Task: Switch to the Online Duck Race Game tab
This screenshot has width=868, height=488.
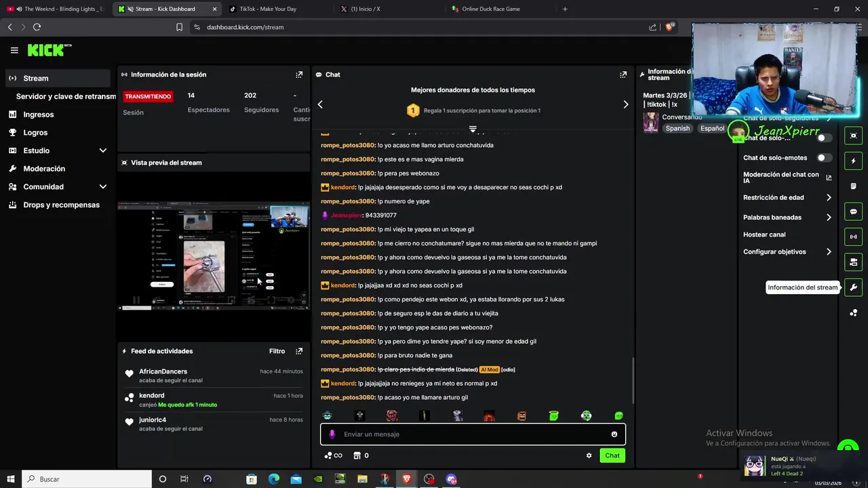Action: [499, 9]
